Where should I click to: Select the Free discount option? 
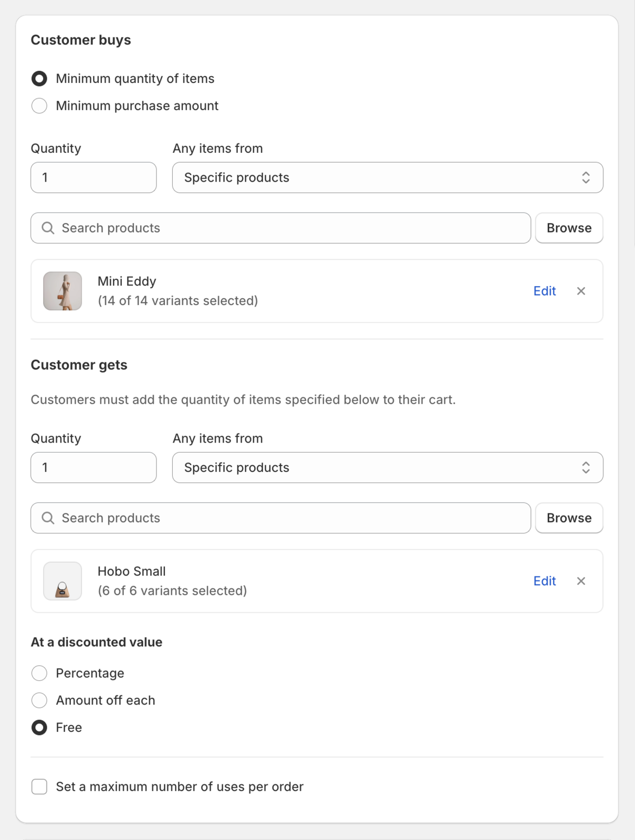39,728
